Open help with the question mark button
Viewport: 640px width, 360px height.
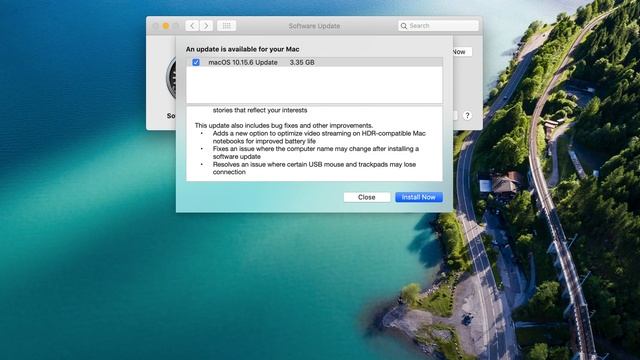pyautogui.click(x=467, y=116)
